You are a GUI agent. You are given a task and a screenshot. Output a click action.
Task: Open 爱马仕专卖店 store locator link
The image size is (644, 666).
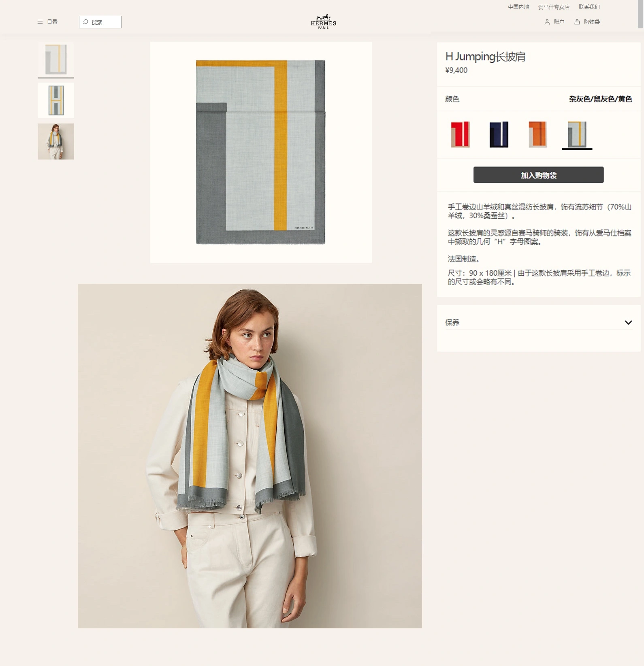pos(554,7)
